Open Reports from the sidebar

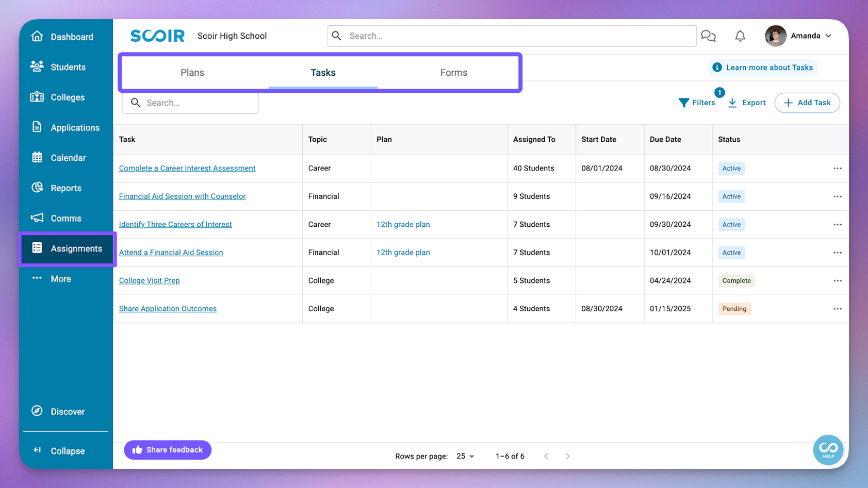click(x=65, y=188)
